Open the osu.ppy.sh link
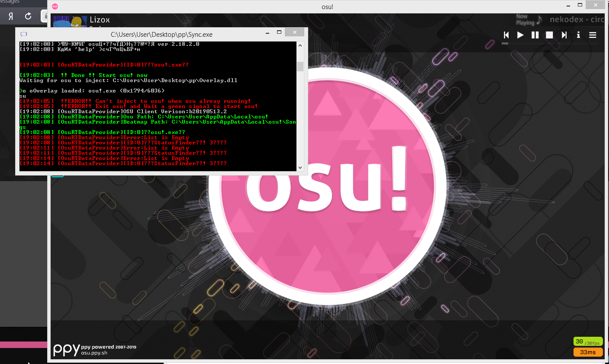 [94, 353]
